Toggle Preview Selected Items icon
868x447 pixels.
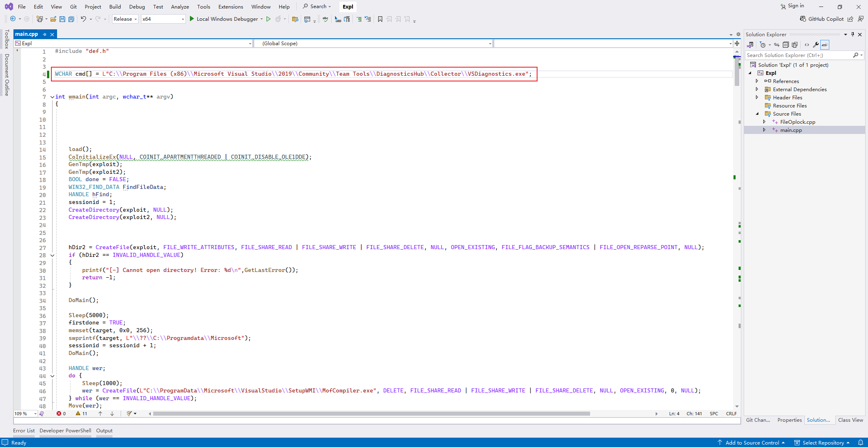(825, 45)
